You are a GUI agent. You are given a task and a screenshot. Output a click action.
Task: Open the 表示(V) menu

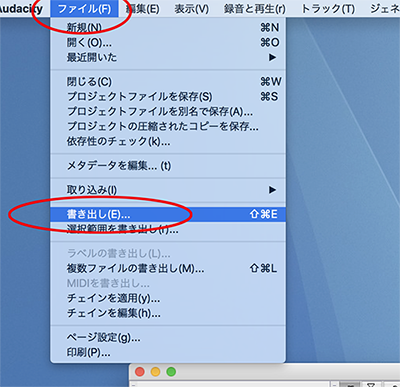192,9
